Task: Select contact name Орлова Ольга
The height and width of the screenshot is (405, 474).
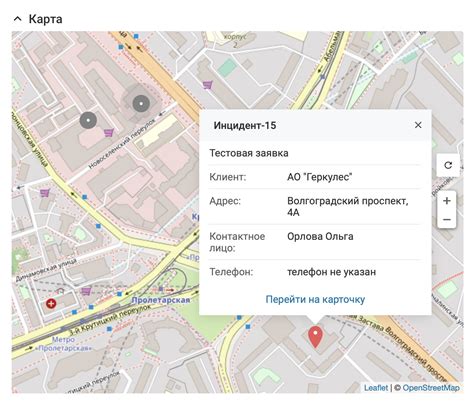Action: (320, 236)
